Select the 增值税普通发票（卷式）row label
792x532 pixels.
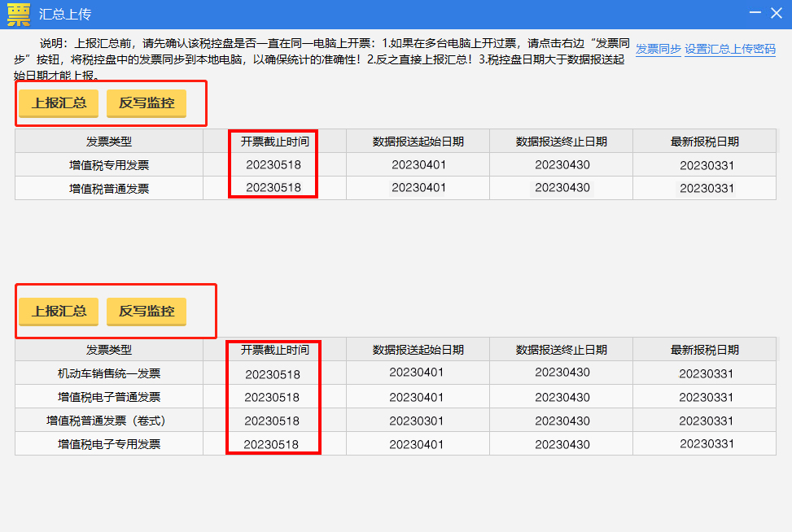pos(107,421)
